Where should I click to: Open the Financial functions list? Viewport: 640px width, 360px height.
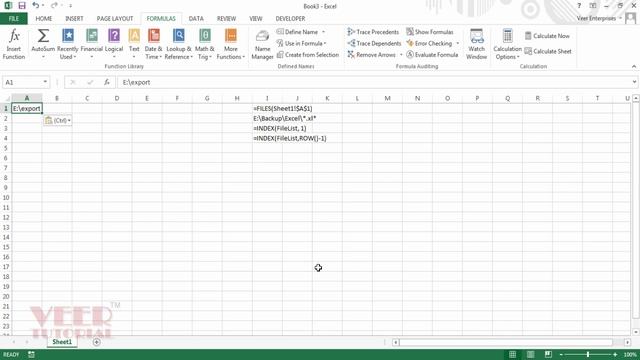[x=91, y=44]
